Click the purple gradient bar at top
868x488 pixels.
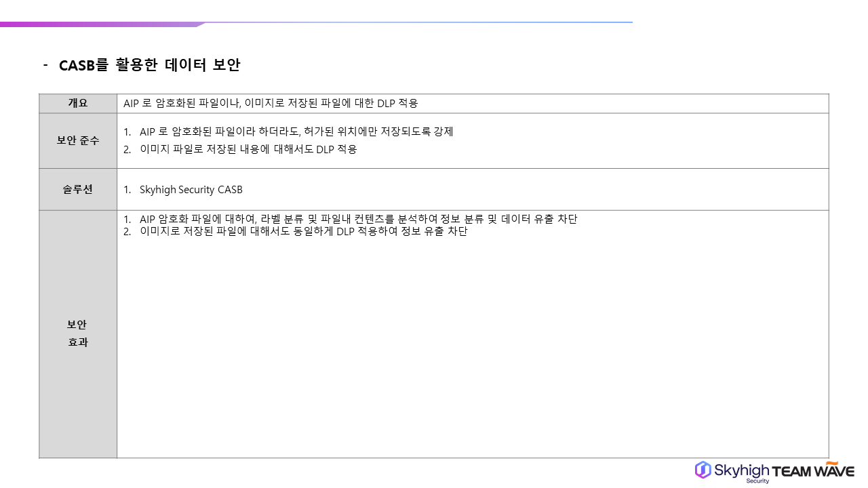102,24
